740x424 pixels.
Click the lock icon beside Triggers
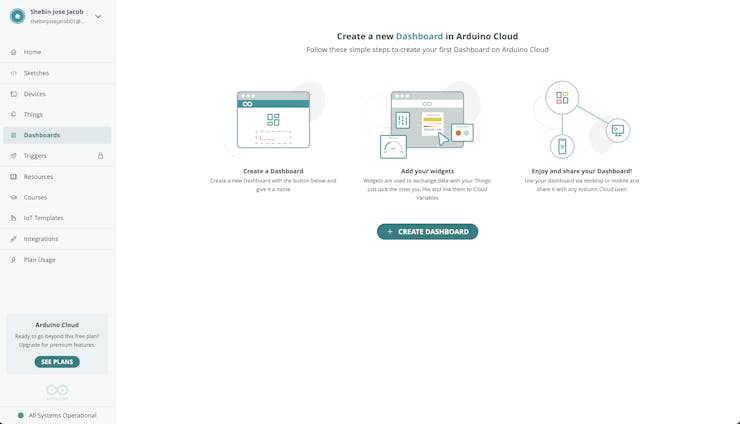point(101,156)
